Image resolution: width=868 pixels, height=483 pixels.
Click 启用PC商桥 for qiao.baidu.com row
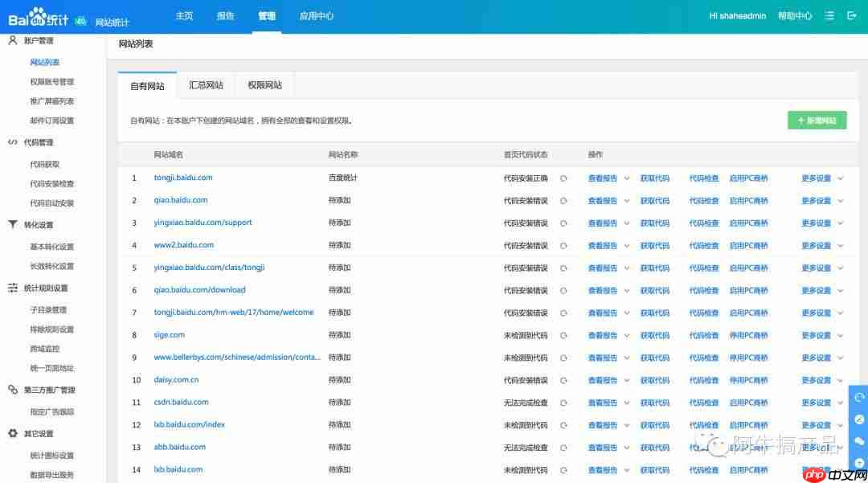(x=748, y=201)
